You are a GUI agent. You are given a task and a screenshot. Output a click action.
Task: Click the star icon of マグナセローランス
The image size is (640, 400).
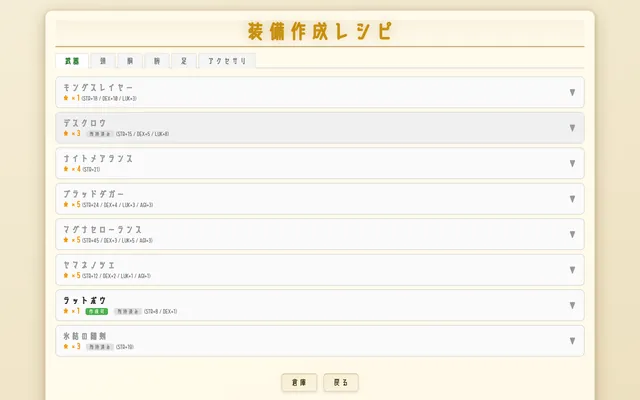66,240
